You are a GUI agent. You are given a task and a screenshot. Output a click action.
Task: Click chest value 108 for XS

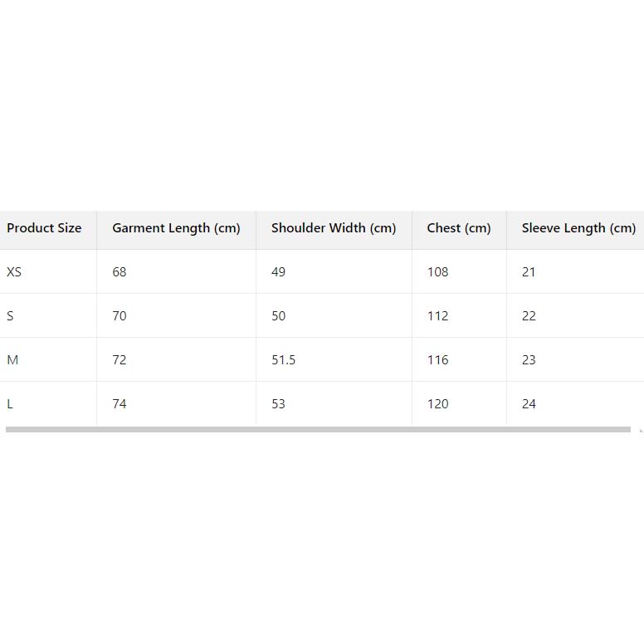point(437,272)
